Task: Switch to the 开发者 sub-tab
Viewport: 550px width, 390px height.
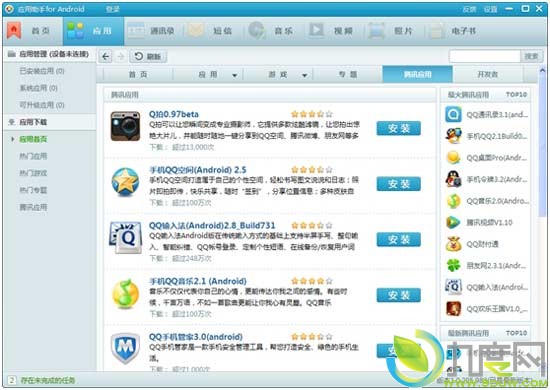Action: [x=488, y=74]
